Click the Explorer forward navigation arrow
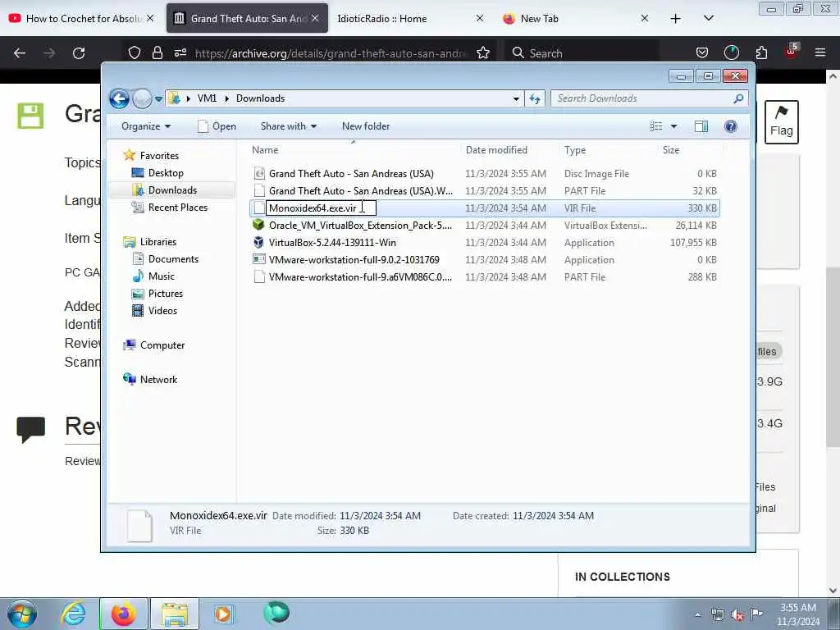Screen dimensions: 840x630 (142, 98)
